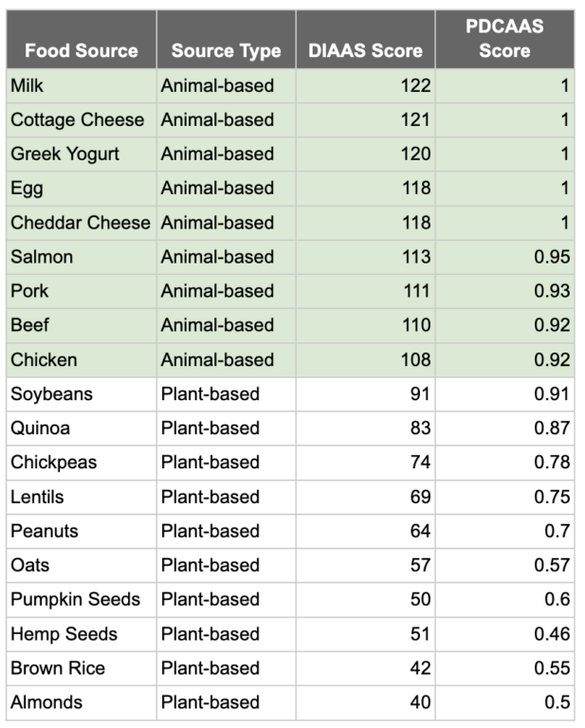
Task: Click the DIAAS Score column header
Action: point(365,51)
